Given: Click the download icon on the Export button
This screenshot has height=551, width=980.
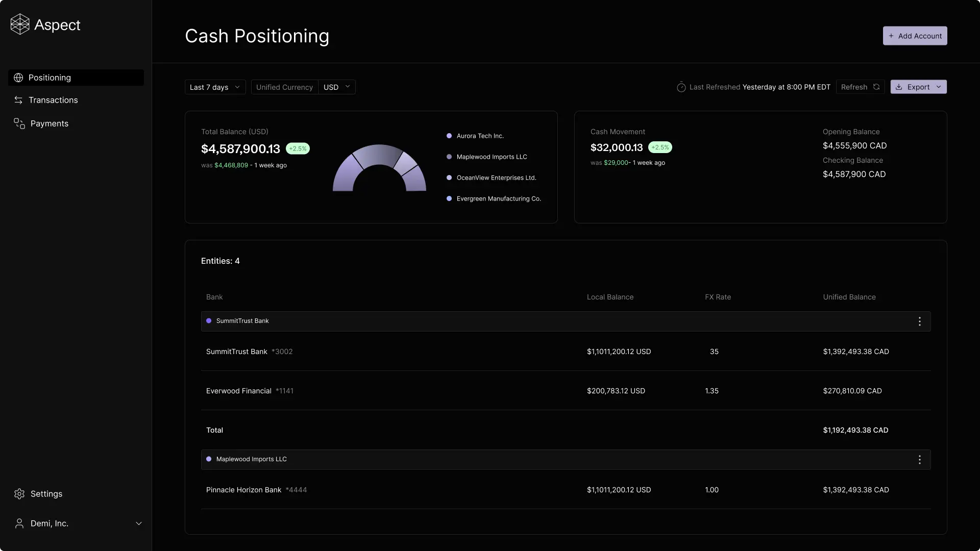Looking at the screenshot, I should click(899, 87).
